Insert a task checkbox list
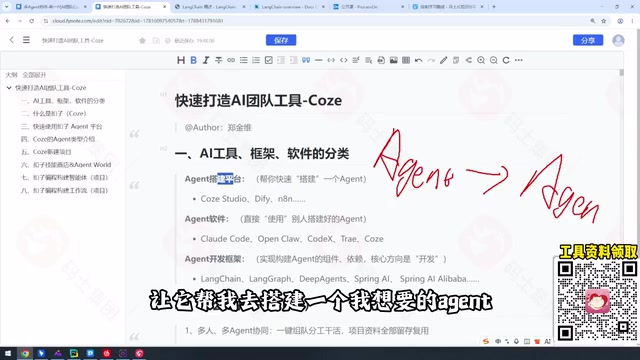Image resolution: width=640 pixels, height=360 pixels. (269, 60)
